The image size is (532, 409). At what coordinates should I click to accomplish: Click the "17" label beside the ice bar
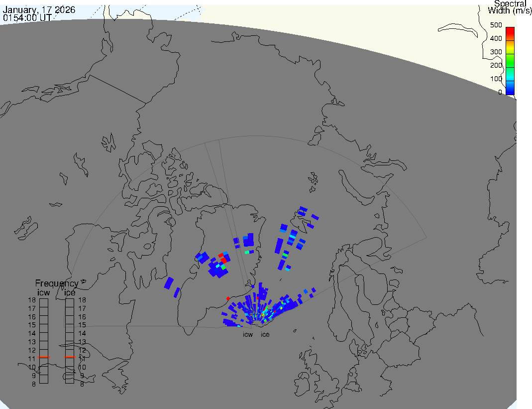tap(82, 308)
